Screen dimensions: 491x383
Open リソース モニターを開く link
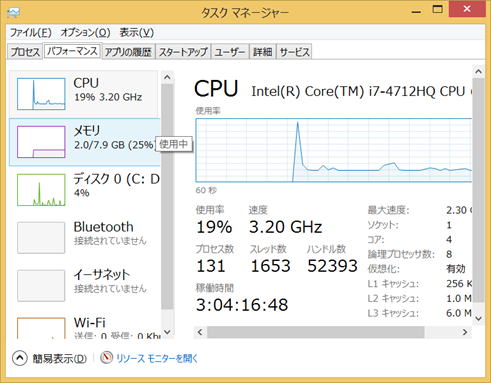coord(157,358)
